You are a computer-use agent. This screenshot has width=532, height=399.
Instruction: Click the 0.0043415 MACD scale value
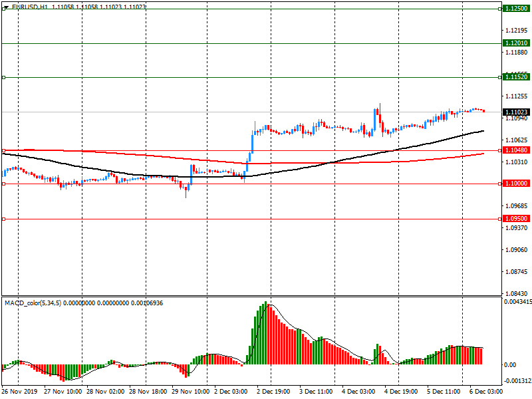point(518,302)
